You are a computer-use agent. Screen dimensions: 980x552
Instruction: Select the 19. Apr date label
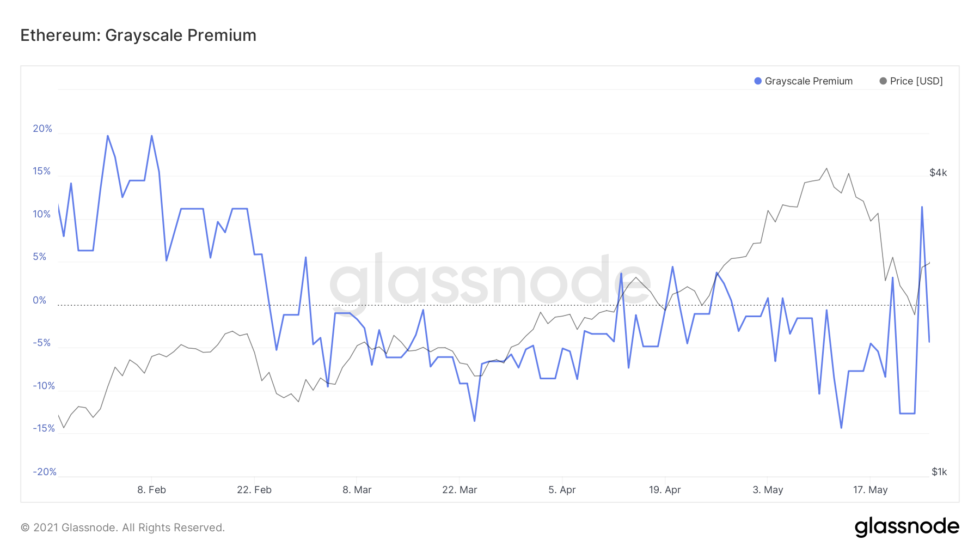665,490
